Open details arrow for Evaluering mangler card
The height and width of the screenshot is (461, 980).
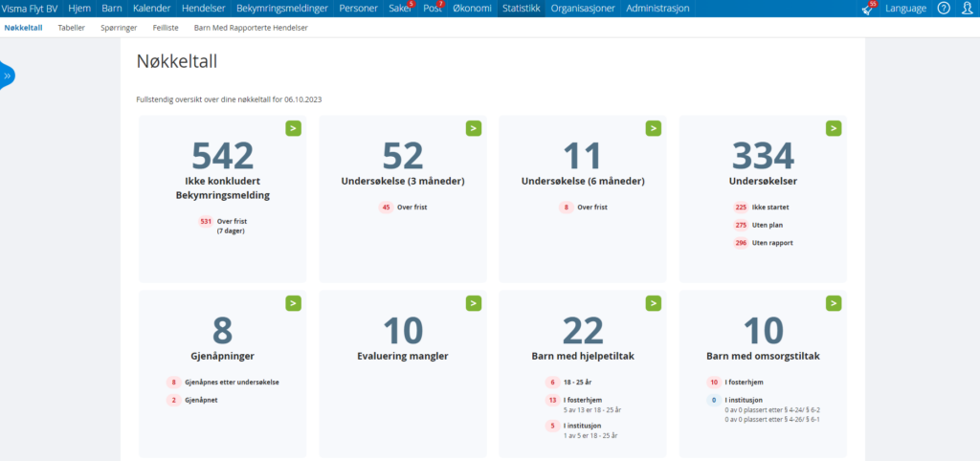[473, 303]
